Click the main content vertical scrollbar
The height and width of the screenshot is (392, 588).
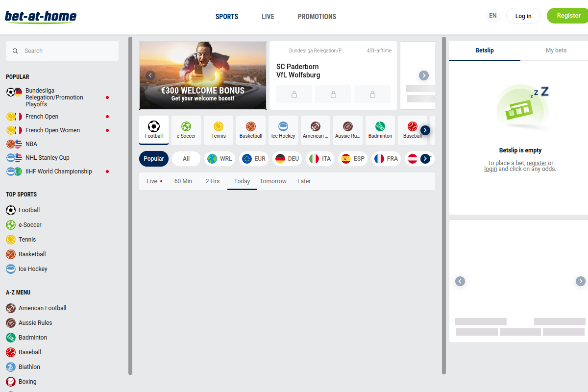(x=444, y=206)
